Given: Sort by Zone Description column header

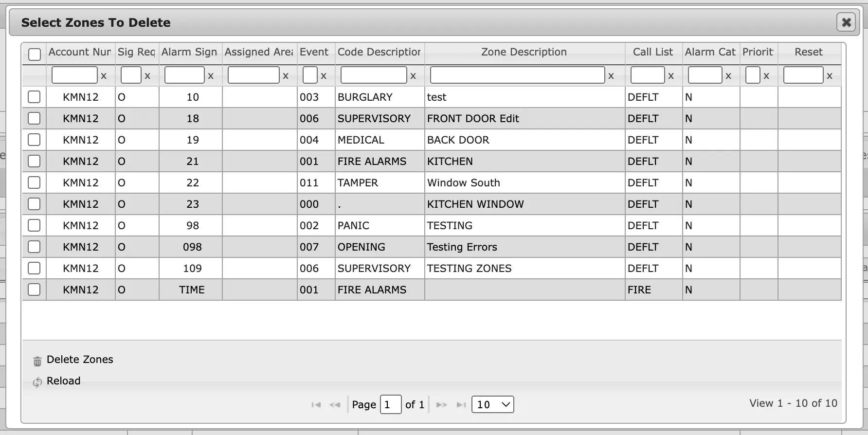Looking at the screenshot, I should pyautogui.click(x=524, y=52).
